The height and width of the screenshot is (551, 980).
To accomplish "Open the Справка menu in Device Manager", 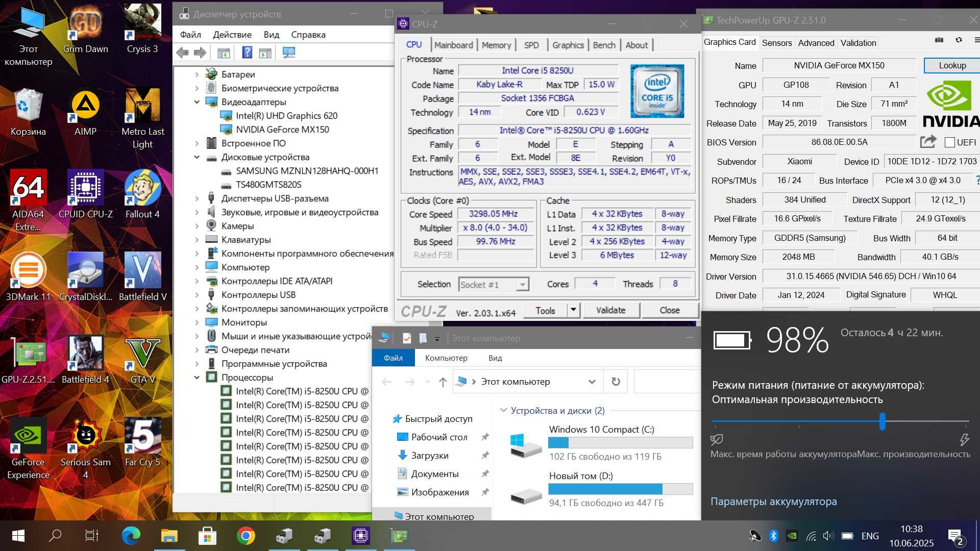I will pos(308,35).
